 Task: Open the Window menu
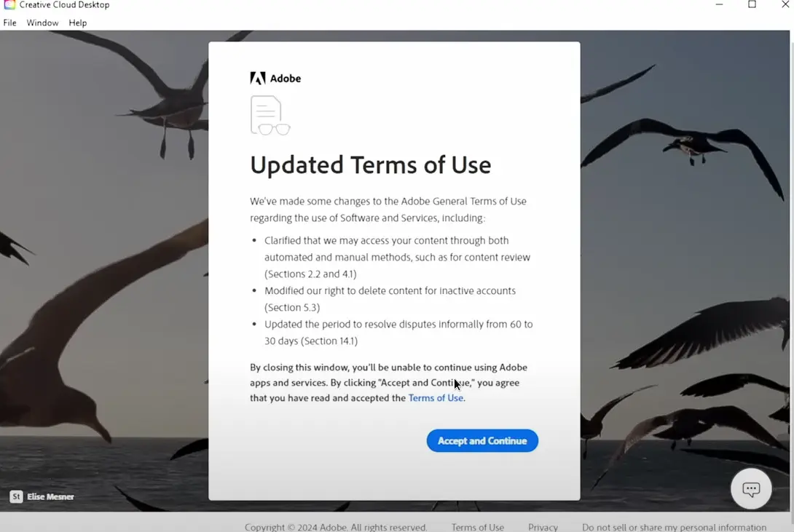[42, 23]
